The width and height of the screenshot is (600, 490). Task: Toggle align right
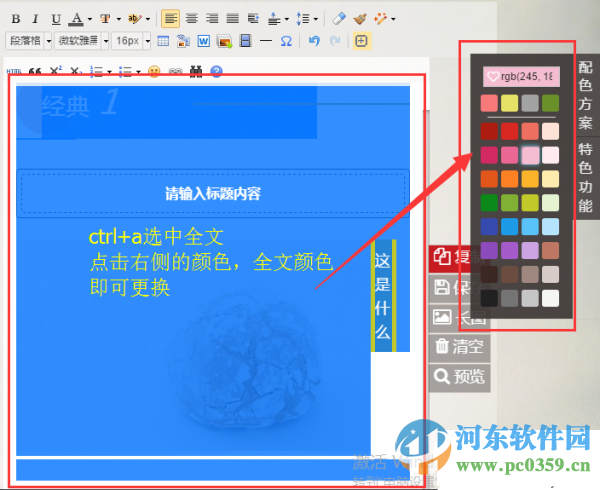coord(212,19)
